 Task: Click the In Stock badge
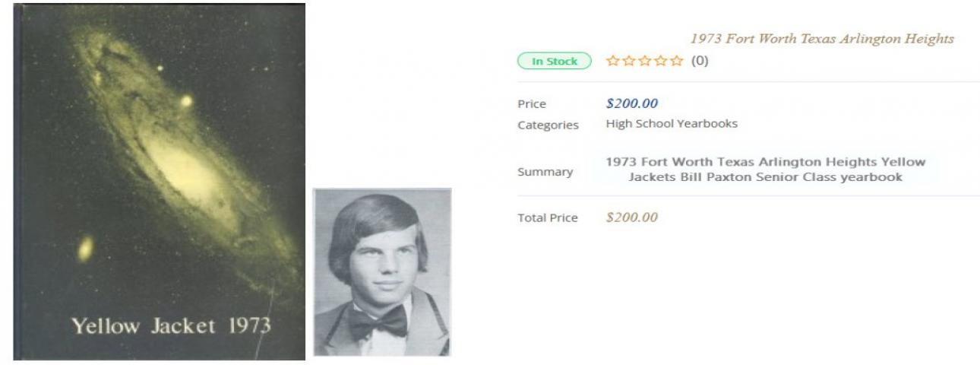point(554,62)
